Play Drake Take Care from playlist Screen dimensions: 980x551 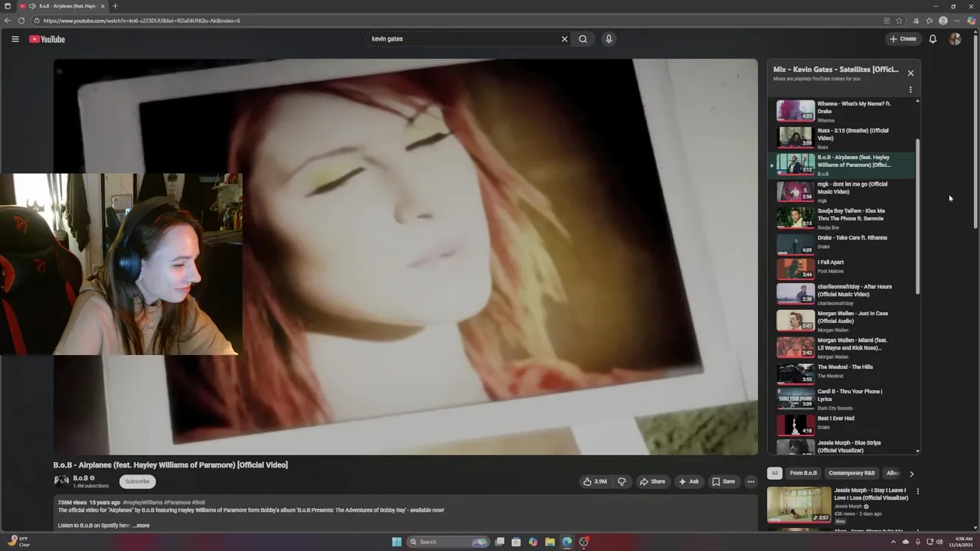[x=841, y=244]
